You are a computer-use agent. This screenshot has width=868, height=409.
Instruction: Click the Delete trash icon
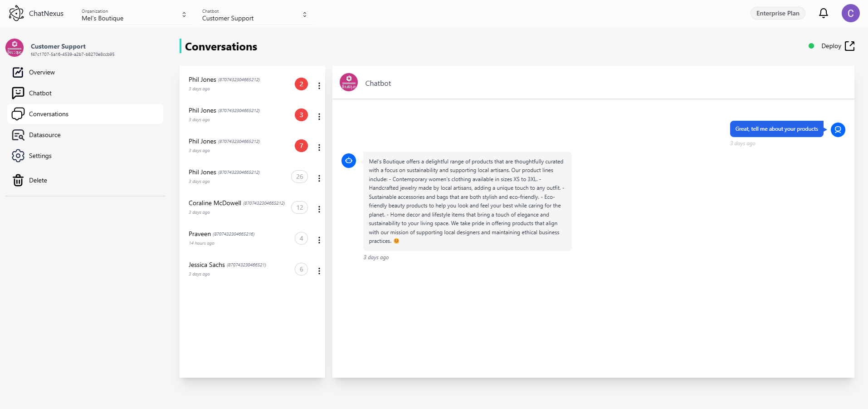tap(18, 180)
